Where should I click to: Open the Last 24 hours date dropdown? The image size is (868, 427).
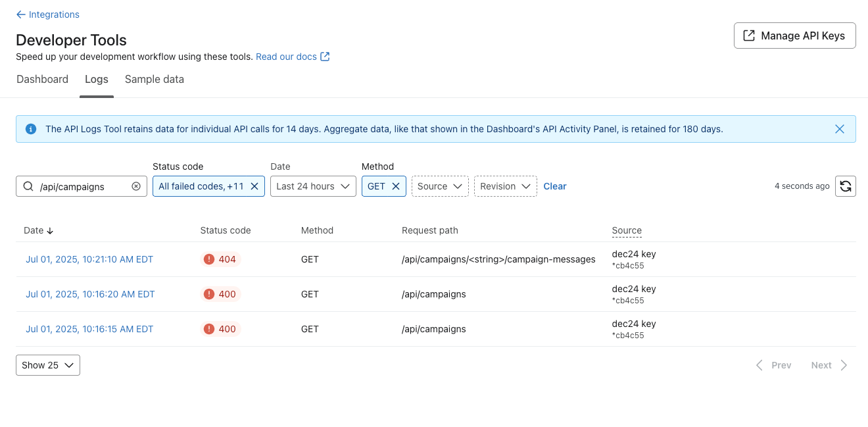click(x=313, y=186)
